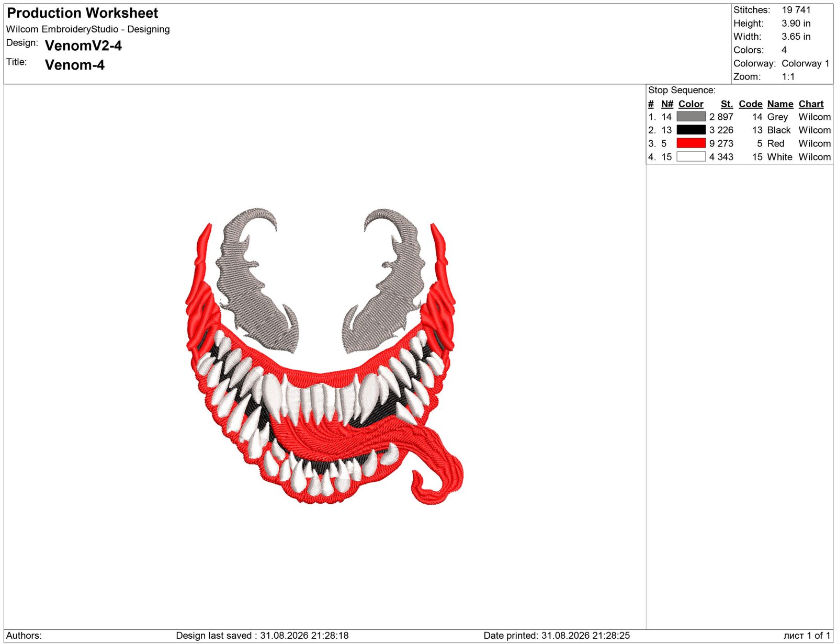Viewport: 837px width, 644px height.
Task: Click the Black row stitch count "3 226"
Action: coord(721,130)
